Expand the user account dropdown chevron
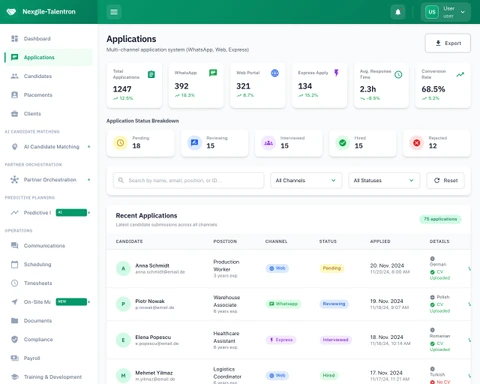The width and height of the screenshot is (480, 384). click(x=463, y=12)
